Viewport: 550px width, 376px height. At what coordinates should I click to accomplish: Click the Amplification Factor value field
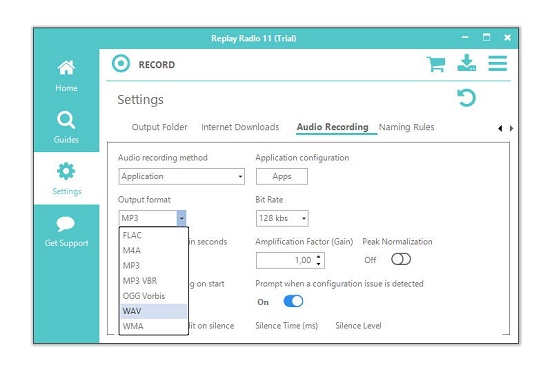(x=285, y=260)
